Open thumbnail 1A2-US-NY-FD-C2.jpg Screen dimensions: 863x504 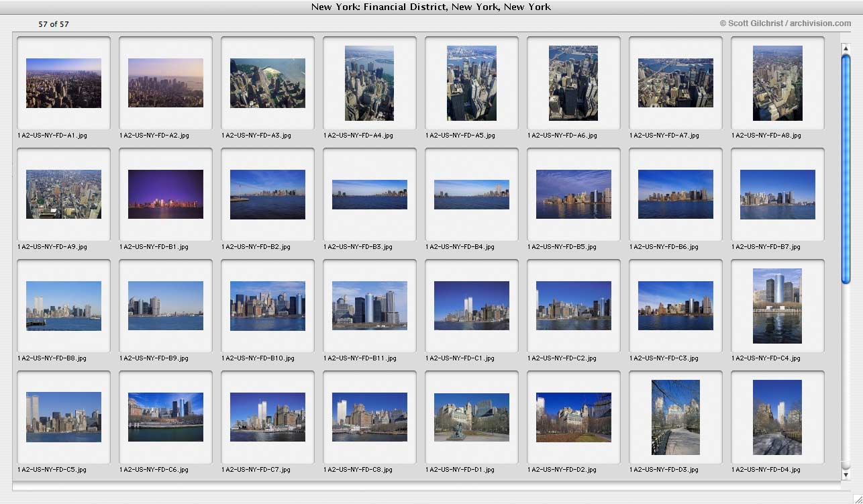574,306
